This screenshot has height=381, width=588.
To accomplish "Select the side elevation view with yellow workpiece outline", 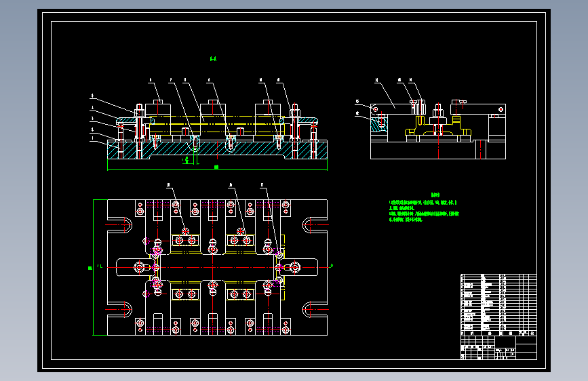I will click(x=438, y=129).
